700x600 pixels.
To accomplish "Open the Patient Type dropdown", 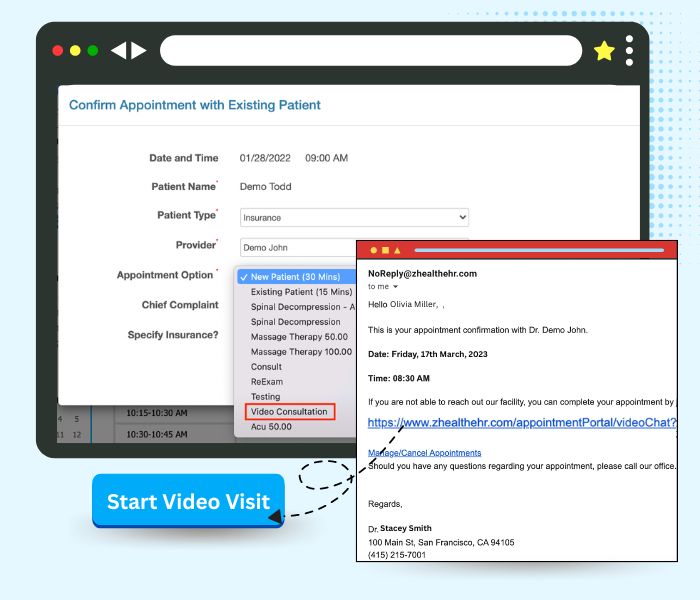I will coord(354,217).
